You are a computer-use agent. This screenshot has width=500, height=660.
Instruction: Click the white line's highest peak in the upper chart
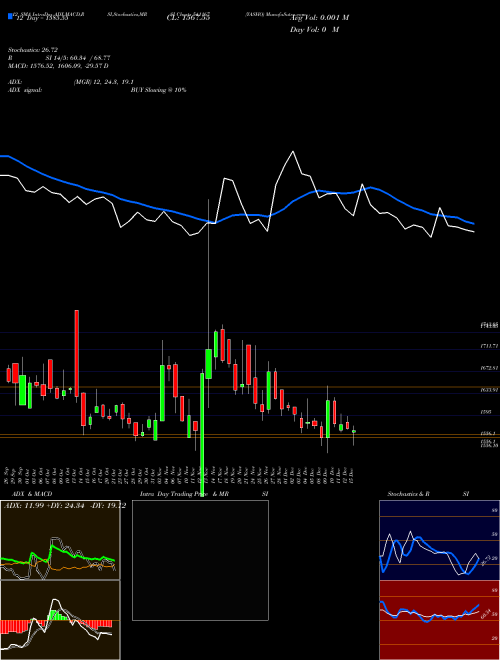tap(293, 152)
